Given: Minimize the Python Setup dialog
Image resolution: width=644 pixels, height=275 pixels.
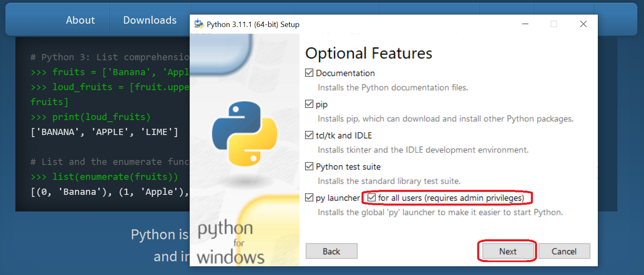Looking at the screenshot, I should coord(526,24).
